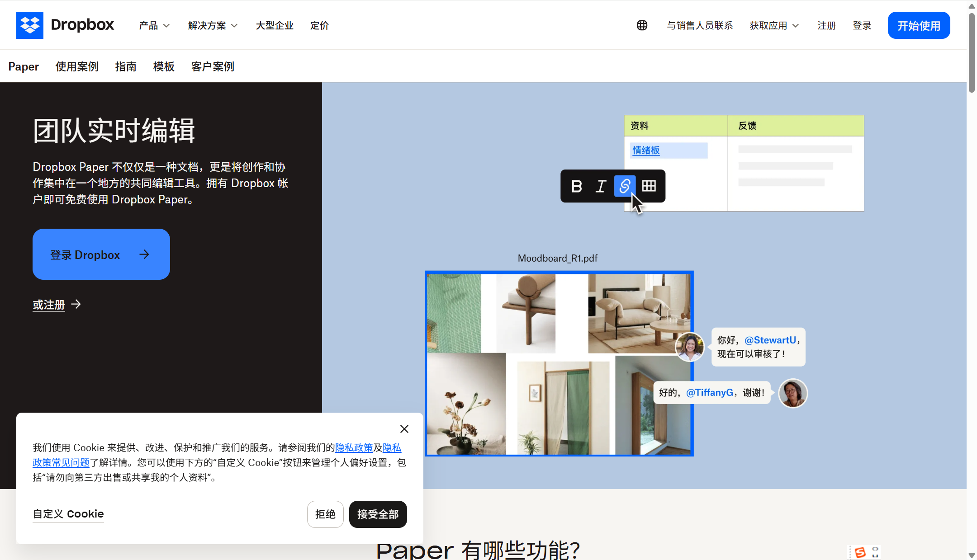Toggle bold formatting in the Paper toolbar
This screenshot has width=977, height=560.
577,186
